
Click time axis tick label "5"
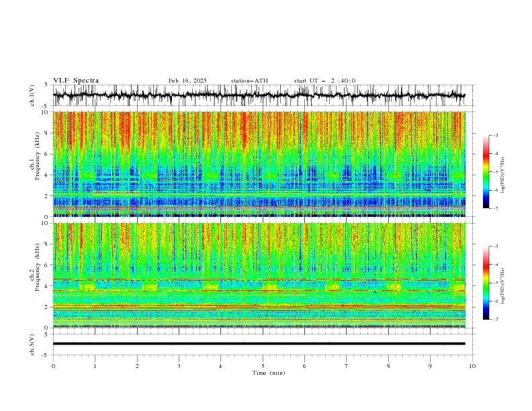pyautogui.click(x=263, y=366)
